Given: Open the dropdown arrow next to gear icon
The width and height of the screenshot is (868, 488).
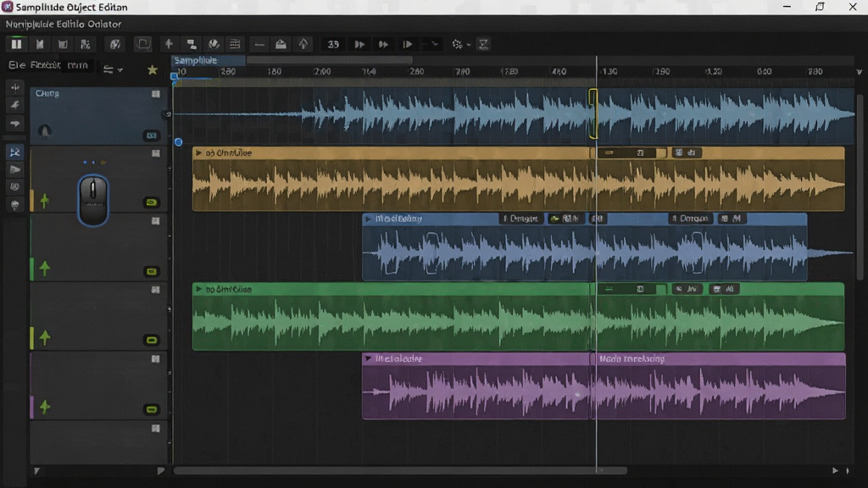Looking at the screenshot, I should [469, 45].
